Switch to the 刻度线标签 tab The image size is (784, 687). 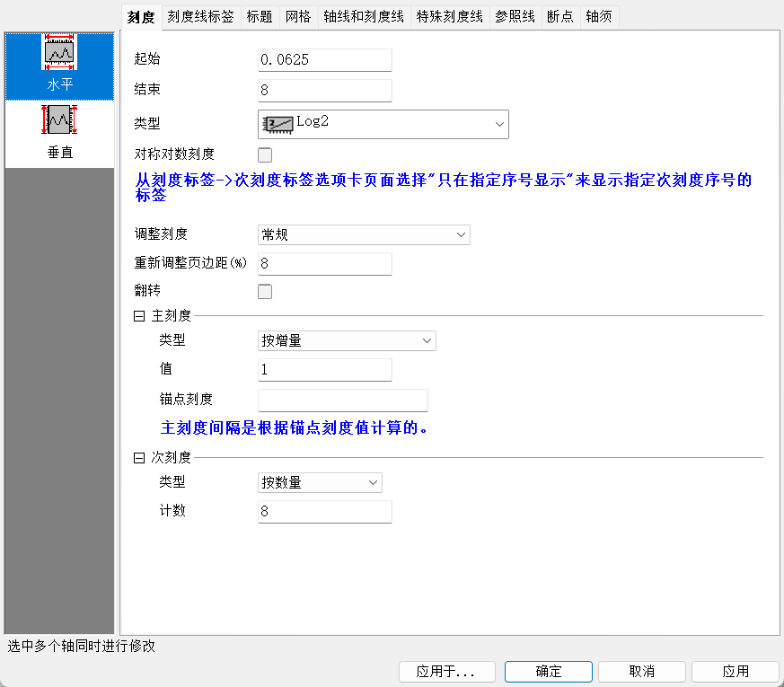point(201,16)
